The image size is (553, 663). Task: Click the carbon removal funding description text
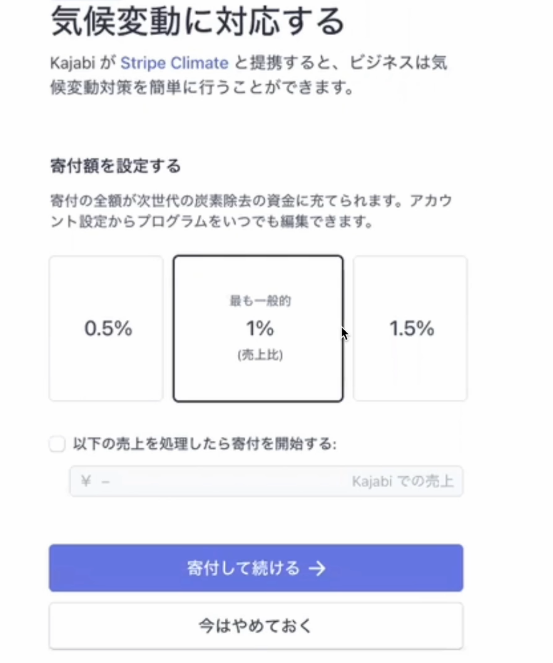251,211
